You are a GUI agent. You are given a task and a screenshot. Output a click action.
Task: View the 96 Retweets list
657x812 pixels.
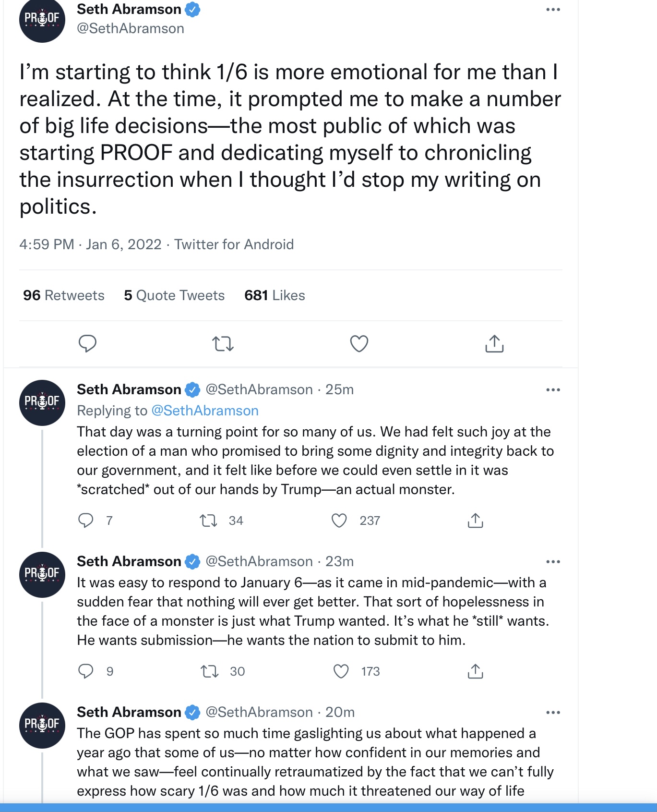(x=64, y=295)
